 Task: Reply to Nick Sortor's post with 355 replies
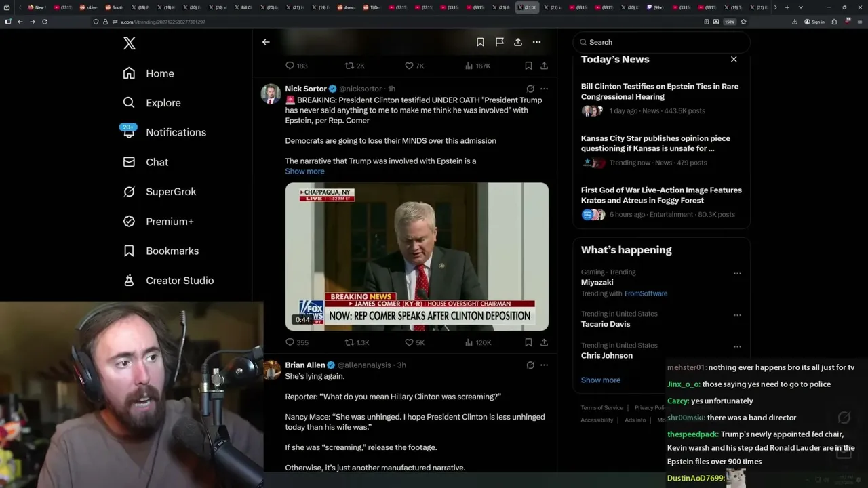(296, 343)
